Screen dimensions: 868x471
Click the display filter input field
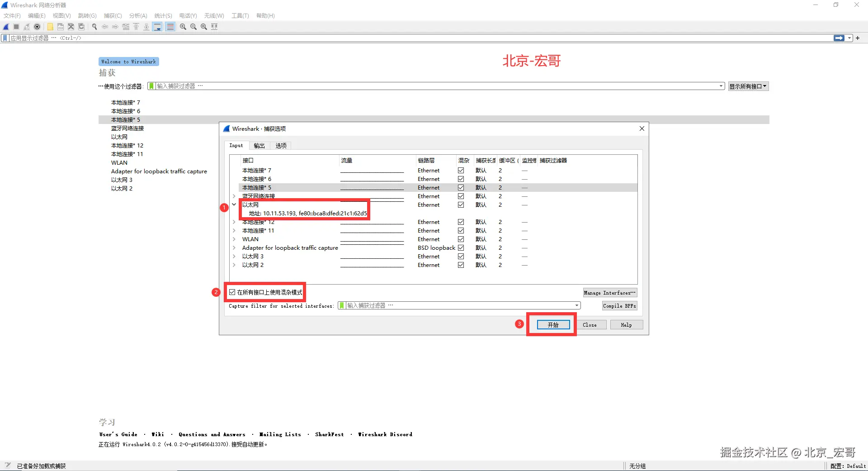(x=420, y=38)
